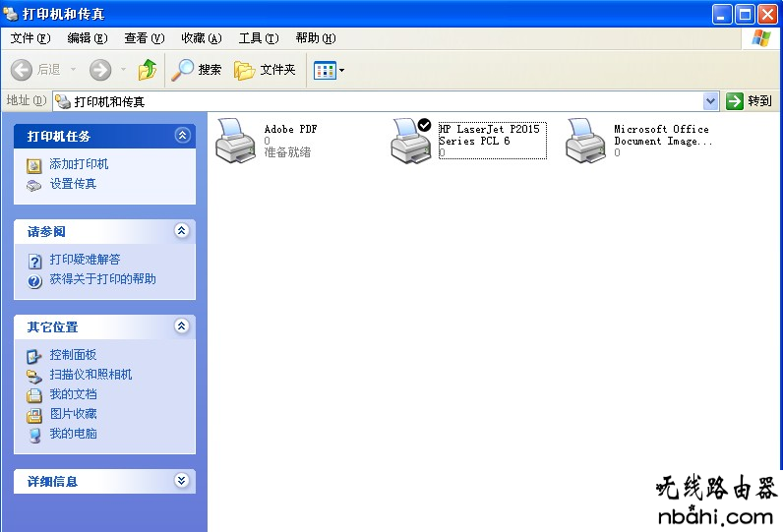
Task: Collapse the 请参阅 panel
Action: (182, 230)
